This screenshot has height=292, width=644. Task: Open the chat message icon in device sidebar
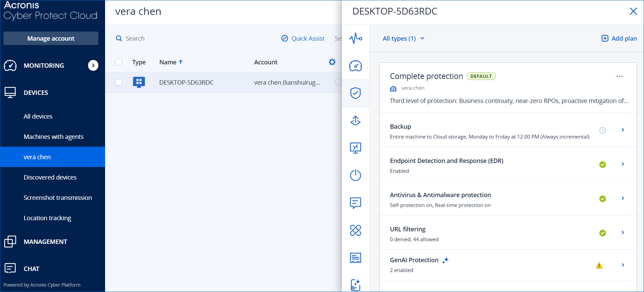tap(356, 203)
